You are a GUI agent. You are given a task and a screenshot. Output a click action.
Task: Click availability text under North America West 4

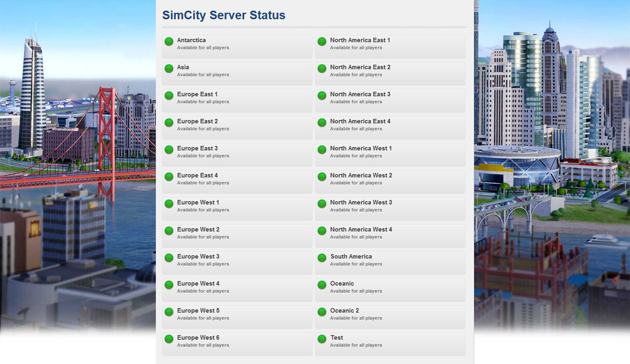pos(356,237)
